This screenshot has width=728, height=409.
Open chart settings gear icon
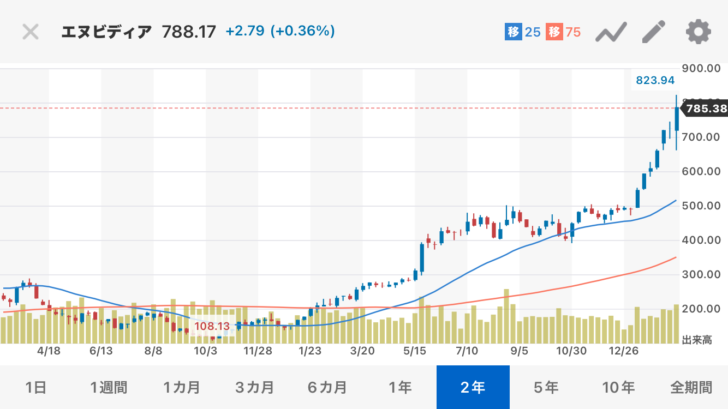697,31
